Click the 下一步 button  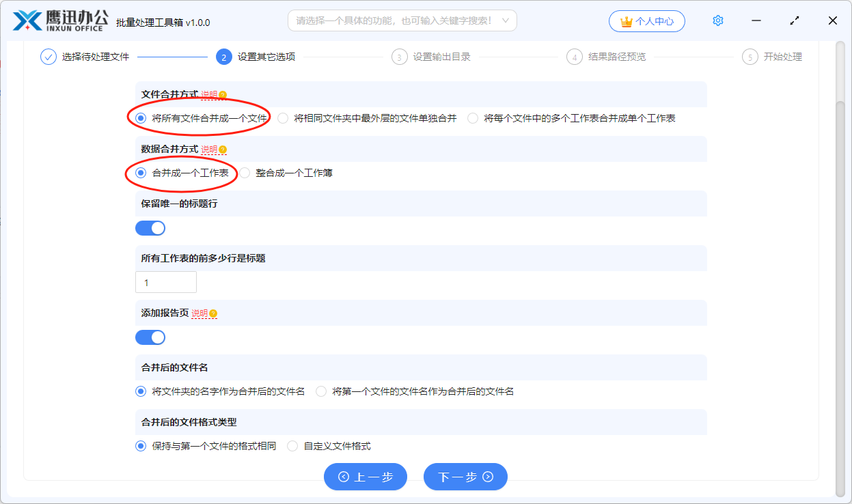point(465,477)
